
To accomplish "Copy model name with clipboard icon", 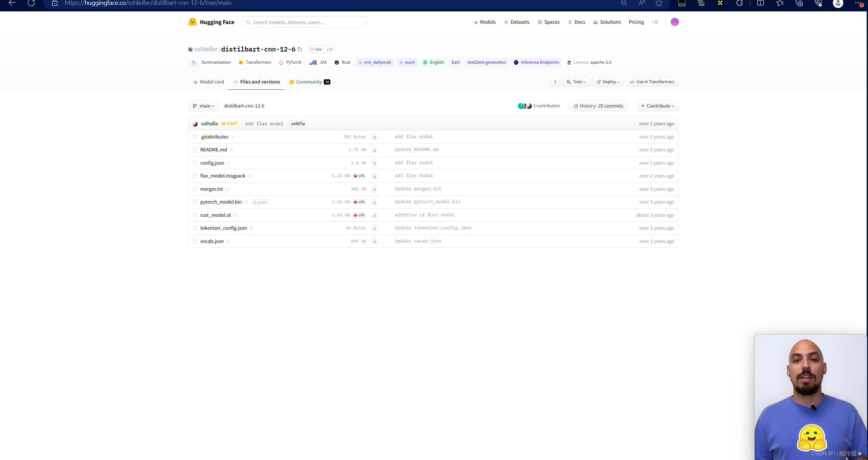I will coord(300,49).
